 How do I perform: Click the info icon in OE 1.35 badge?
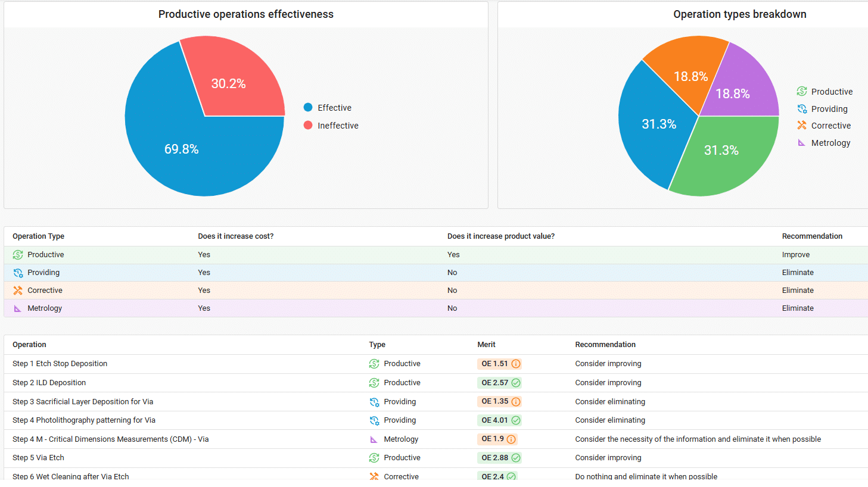516,402
